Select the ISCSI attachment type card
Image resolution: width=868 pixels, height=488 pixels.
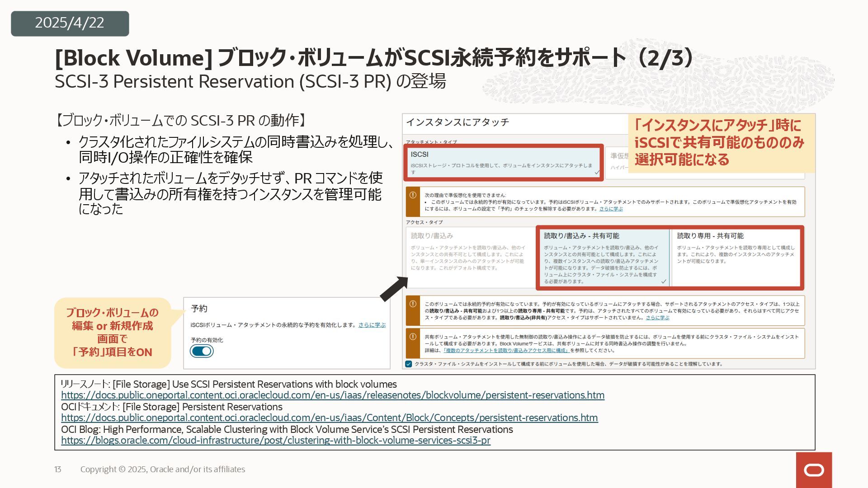coord(503,162)
